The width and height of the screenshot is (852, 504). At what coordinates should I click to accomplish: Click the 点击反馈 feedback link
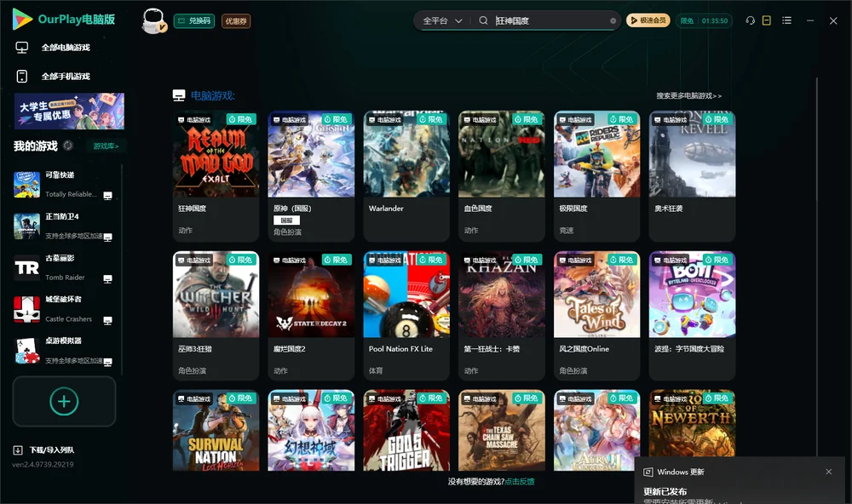(520, 481)
